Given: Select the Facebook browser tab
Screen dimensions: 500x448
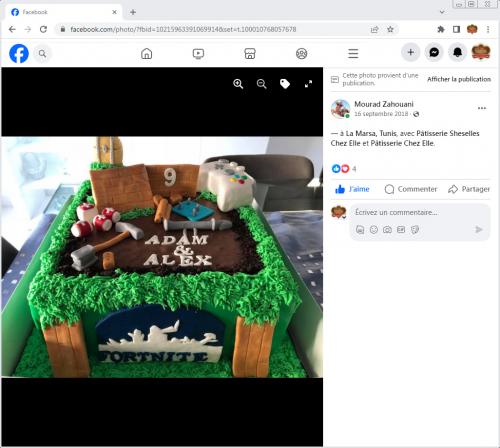Looking at the screenshot, I should click(x=63, y=12).
